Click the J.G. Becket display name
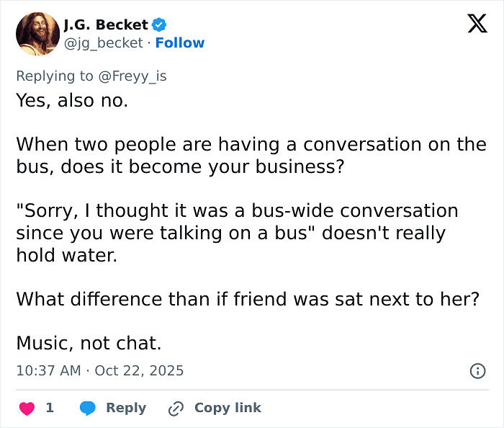The width and height of the screenshot is (504, 428). point(105,24)
